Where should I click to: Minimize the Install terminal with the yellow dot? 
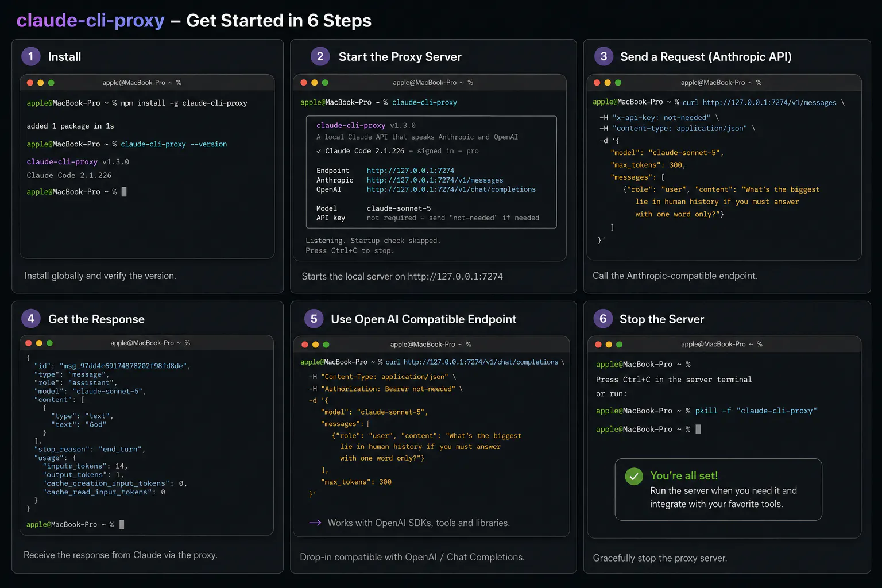(40, 83)
